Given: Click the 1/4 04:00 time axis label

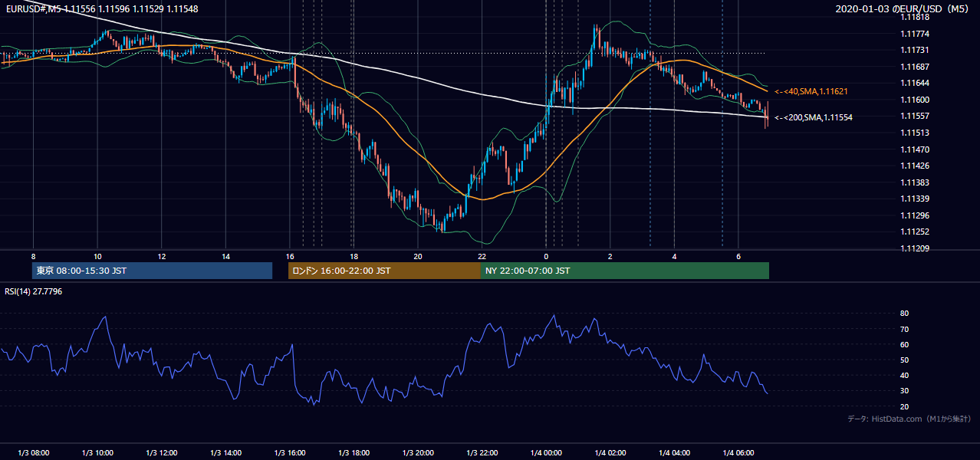Looking at the screenshot, I should [674, 452].
